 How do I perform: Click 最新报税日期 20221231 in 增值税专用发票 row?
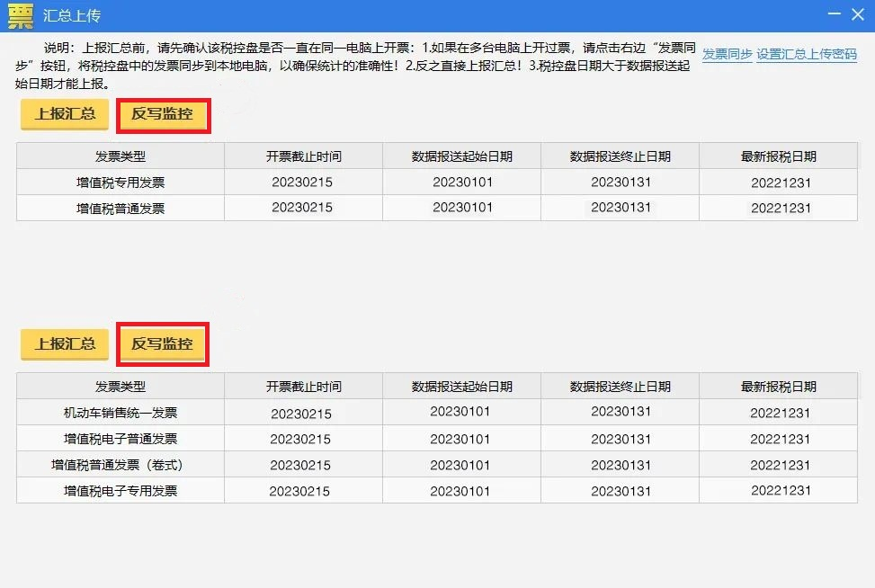(x=781, y=183)
